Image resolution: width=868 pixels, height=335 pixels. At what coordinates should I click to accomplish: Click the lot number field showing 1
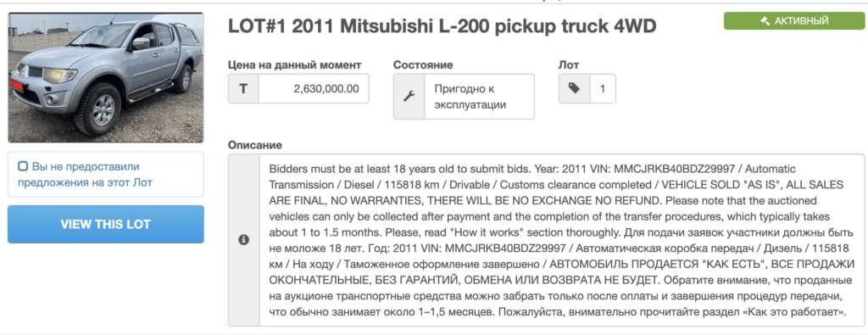tap(603, 88)
